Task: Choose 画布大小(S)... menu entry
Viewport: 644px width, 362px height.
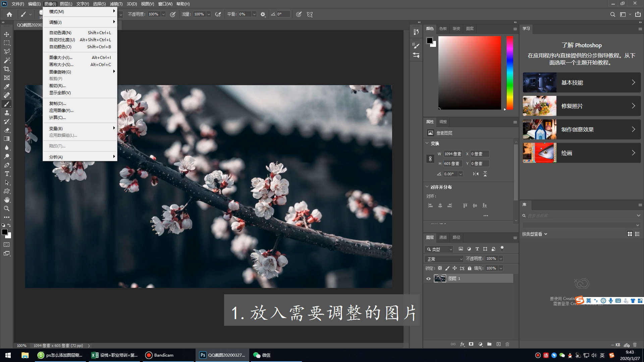Action: tap(80, 64)
